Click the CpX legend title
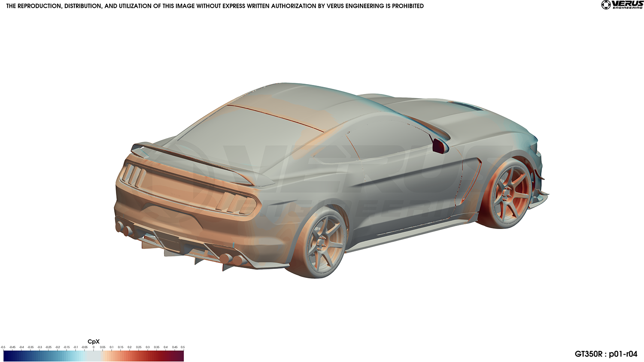This screenshot has width=644, height=362. click(x=93, y=342)
